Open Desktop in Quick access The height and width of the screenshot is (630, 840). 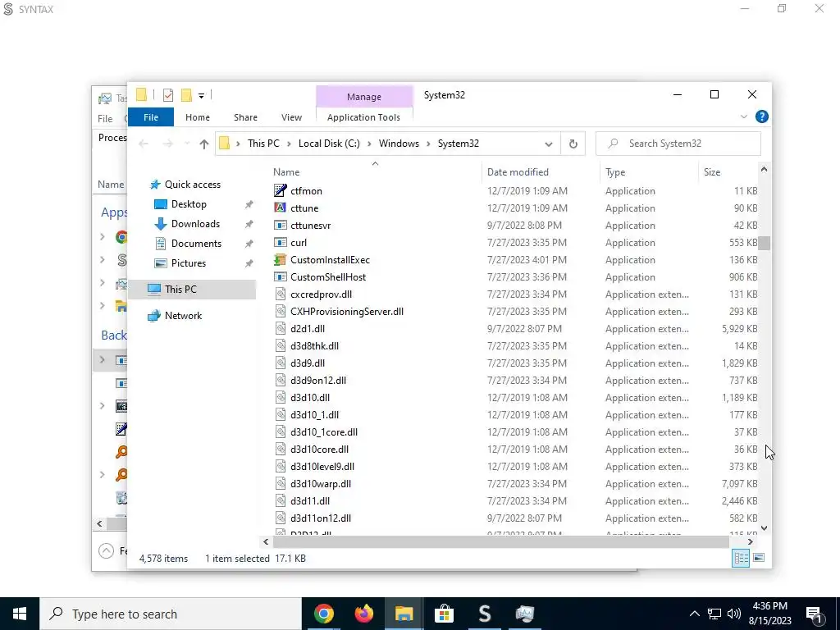click(189, 204)
